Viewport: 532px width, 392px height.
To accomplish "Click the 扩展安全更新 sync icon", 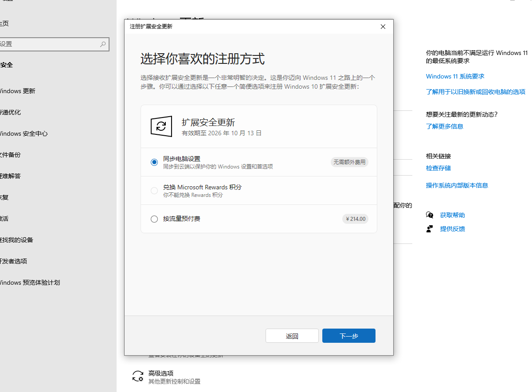I will pos(161,126).
